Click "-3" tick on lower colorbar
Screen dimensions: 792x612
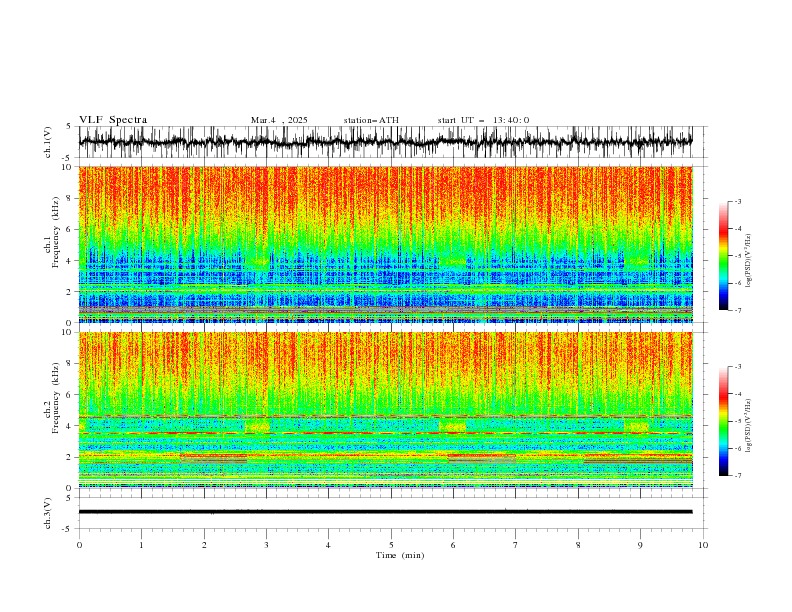[738, 367]
